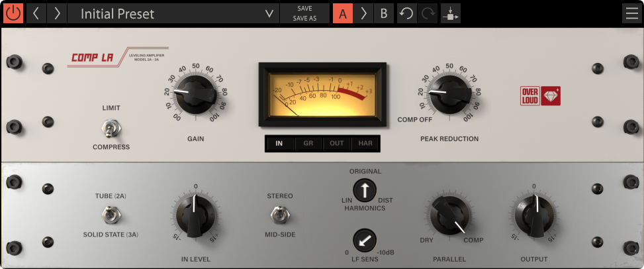The width and height of the screenshot is (644, 269).
Task: Click the undo arrow icon
Action: point(406,13)
